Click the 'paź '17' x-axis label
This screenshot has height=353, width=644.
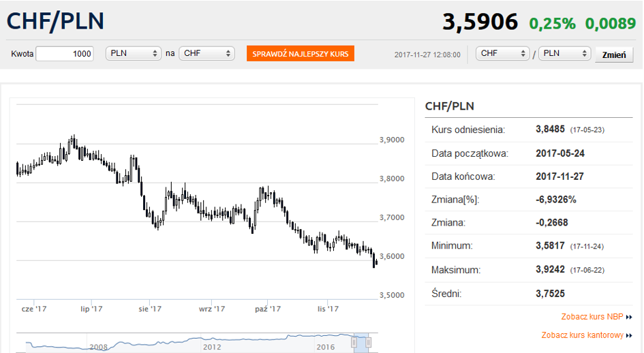click(268, 309)
